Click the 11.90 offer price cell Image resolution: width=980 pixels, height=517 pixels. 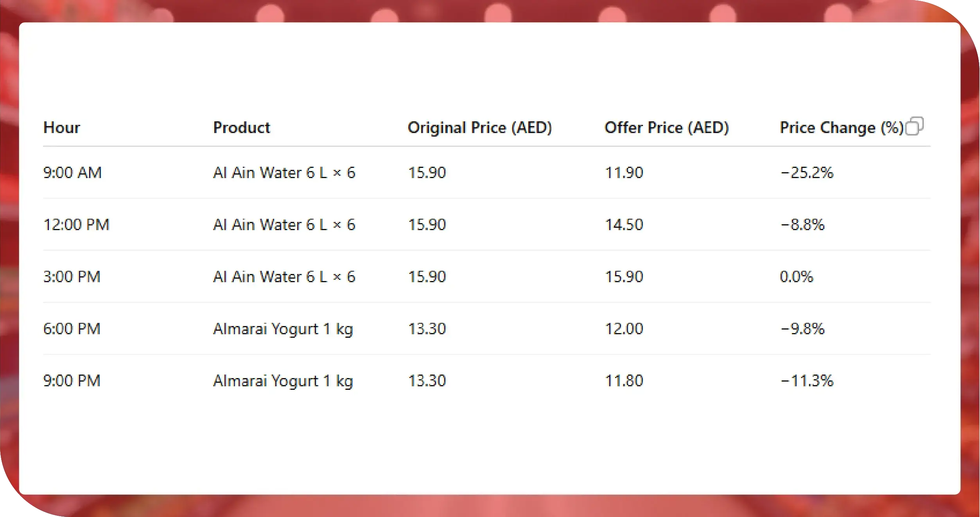tap(624, 173)
